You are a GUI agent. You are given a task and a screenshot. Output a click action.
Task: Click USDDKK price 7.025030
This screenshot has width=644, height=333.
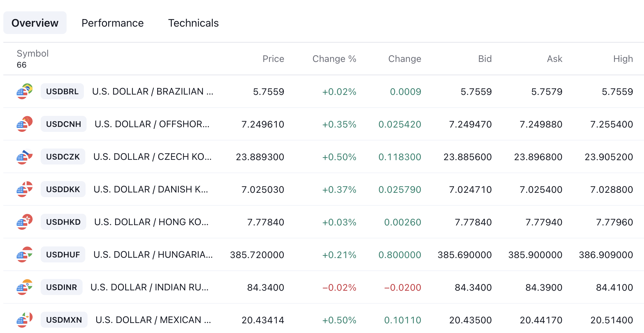[x=263, y=189]
